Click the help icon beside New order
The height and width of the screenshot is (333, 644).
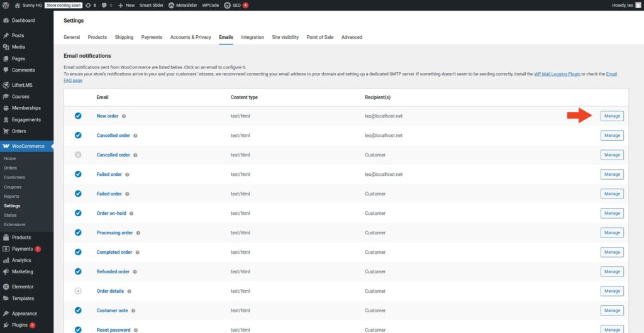124,116
